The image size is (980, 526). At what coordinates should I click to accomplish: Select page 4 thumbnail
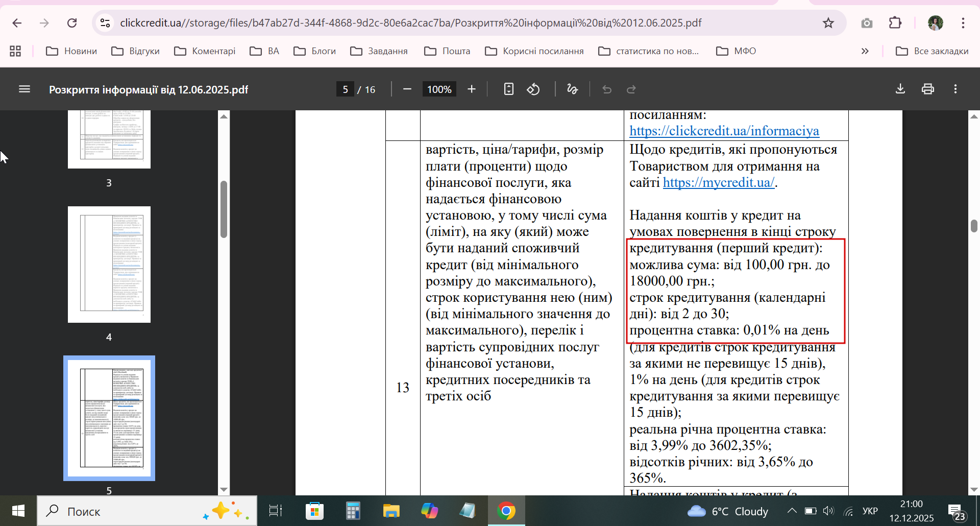point(109,265)
